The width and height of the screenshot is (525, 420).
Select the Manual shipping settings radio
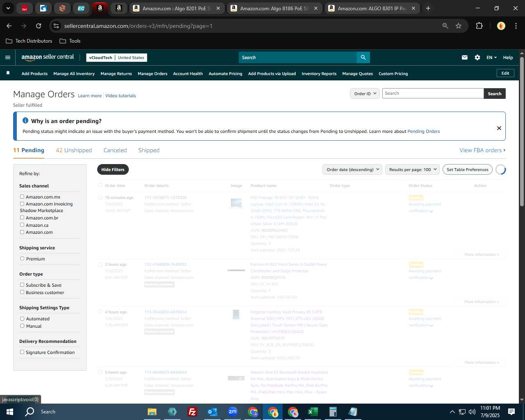[x=22, y=326]
